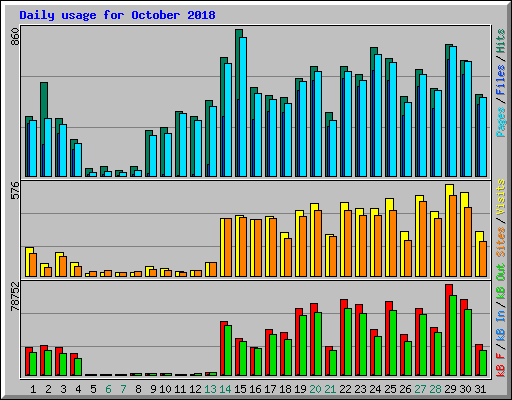Click green weekend day label "27"
512x400 pixels.
[420, 389]
